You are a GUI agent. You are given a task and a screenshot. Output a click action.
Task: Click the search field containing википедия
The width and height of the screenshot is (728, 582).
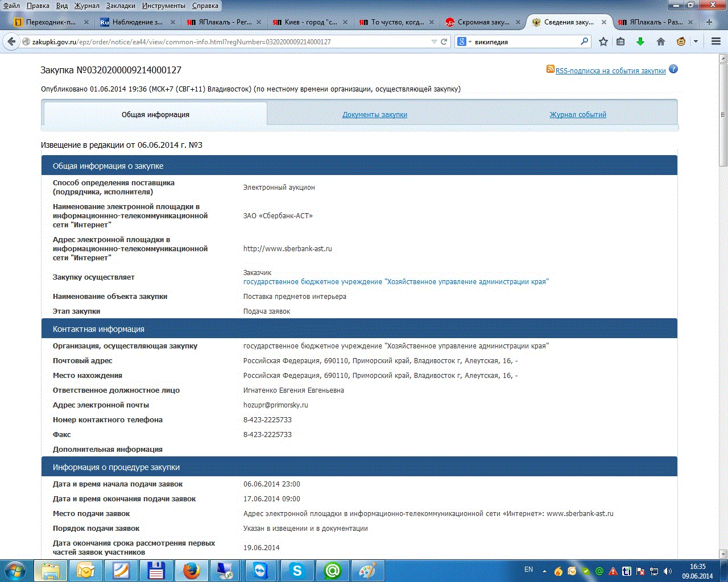523,41
